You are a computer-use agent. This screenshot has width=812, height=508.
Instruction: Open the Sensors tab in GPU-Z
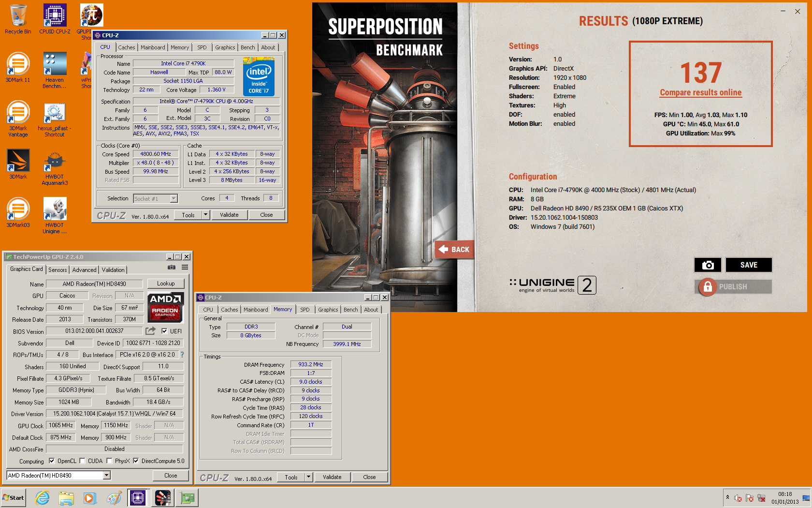[58, 270]
